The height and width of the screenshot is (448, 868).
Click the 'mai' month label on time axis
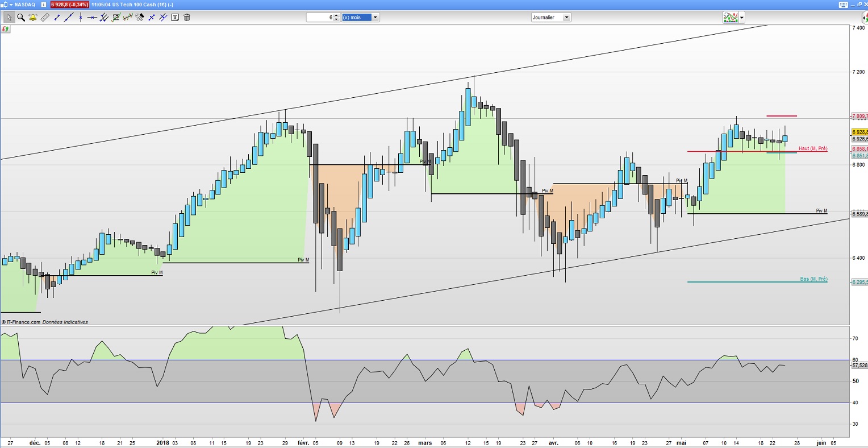681,443
